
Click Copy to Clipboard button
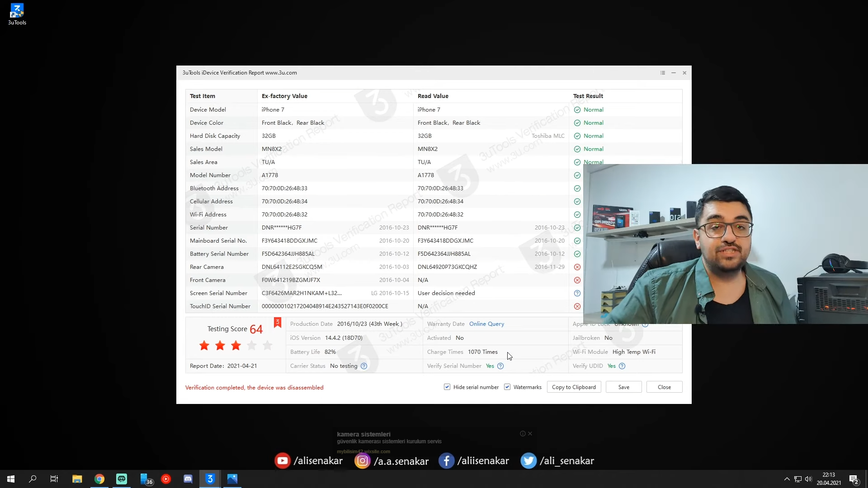(574, 387)
